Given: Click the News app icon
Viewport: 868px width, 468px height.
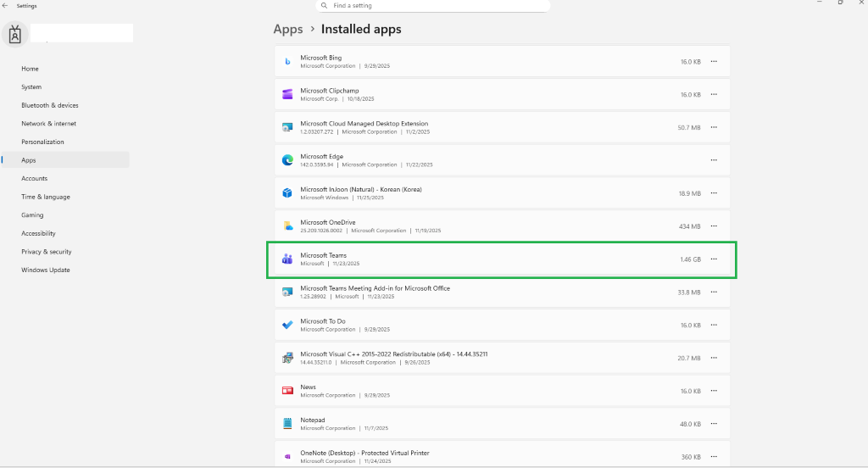Looking at the screenshot, I should point(287,391).
